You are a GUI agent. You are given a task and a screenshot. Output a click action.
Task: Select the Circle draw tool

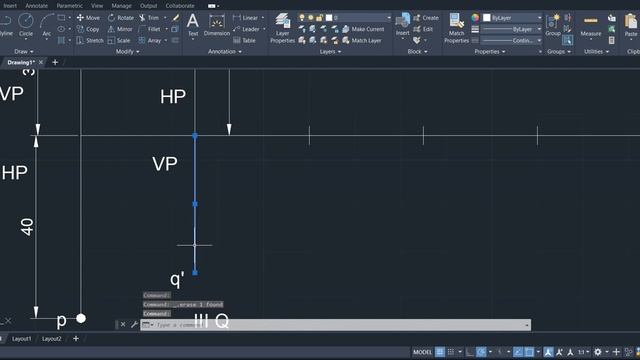click(x=26, y=25)
